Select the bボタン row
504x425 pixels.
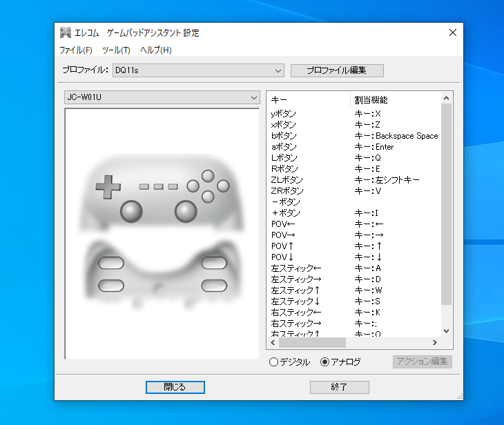(354, 136)
